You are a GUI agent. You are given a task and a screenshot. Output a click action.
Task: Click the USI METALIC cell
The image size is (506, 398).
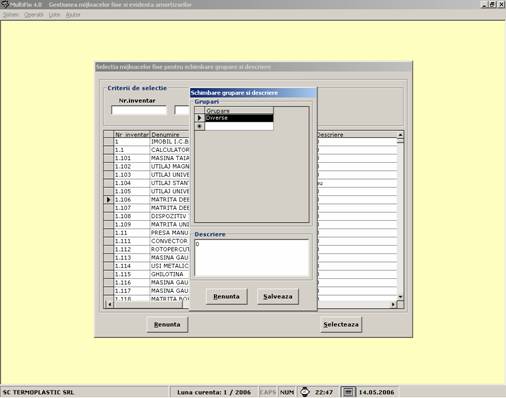[x=170, y=266]
